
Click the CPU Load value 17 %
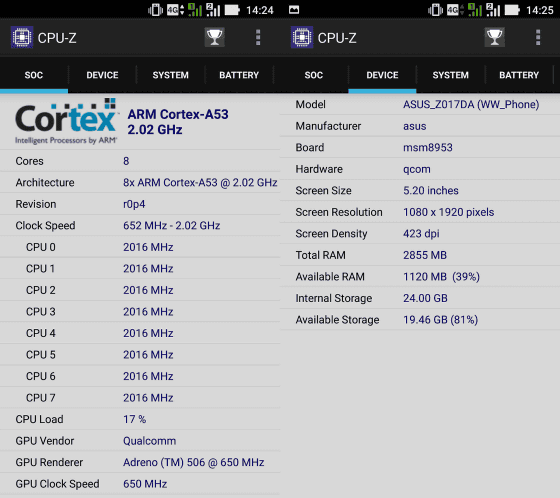tap(134, 419)
